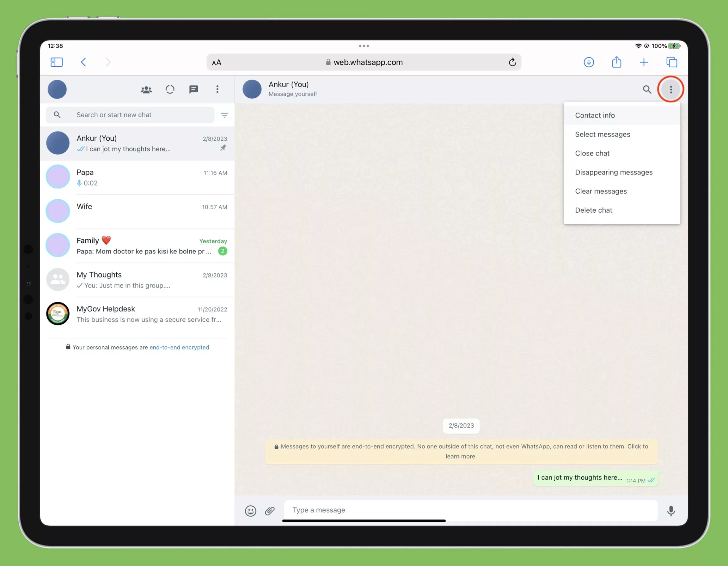Click the pin icon on Ankur chat
This screenshot has height=566, width=728.
223,148
